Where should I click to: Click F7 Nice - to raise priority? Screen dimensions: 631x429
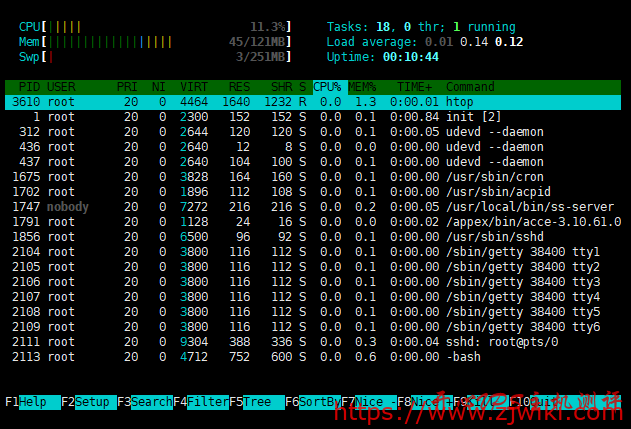[369, 401]
